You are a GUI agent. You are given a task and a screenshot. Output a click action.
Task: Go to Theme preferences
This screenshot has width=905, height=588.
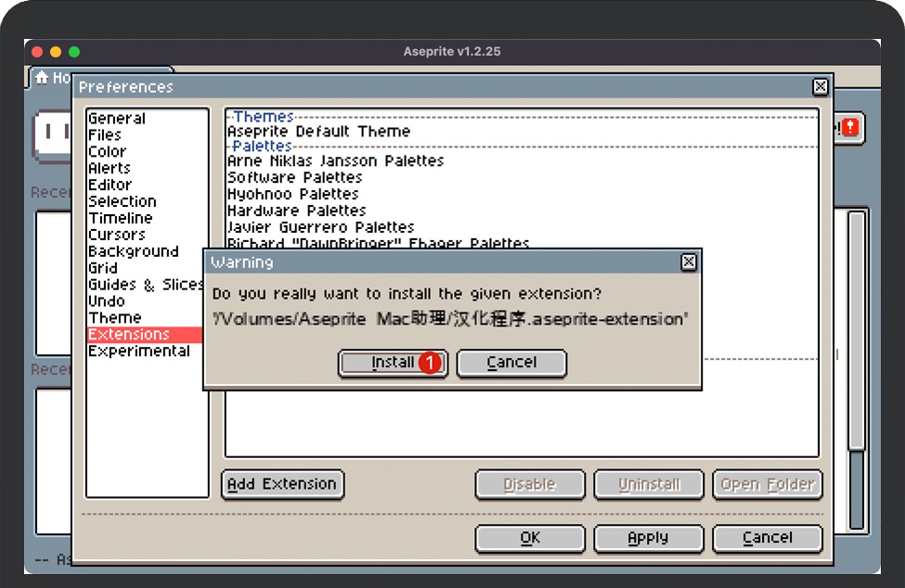coord(145,318)
